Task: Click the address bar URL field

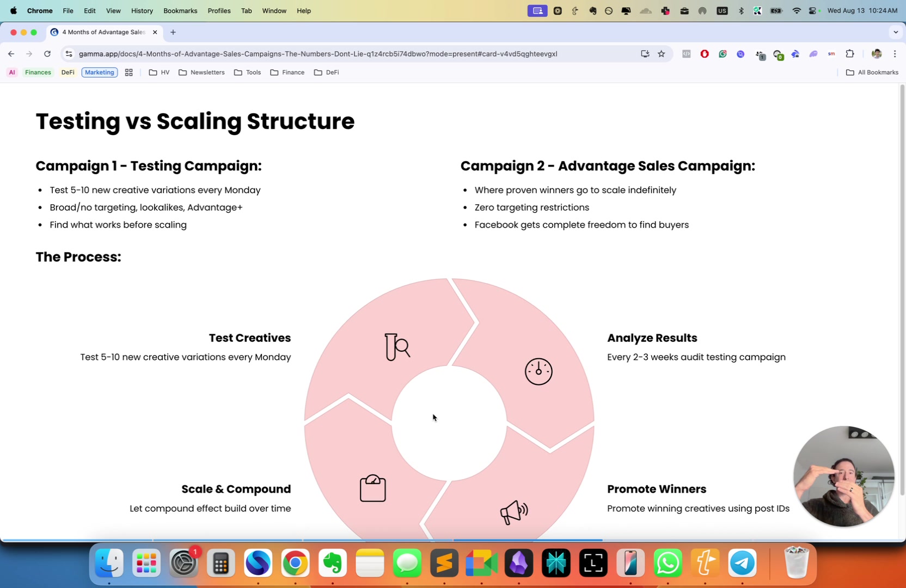Action: pyautogui.click(x=318, y=54)
